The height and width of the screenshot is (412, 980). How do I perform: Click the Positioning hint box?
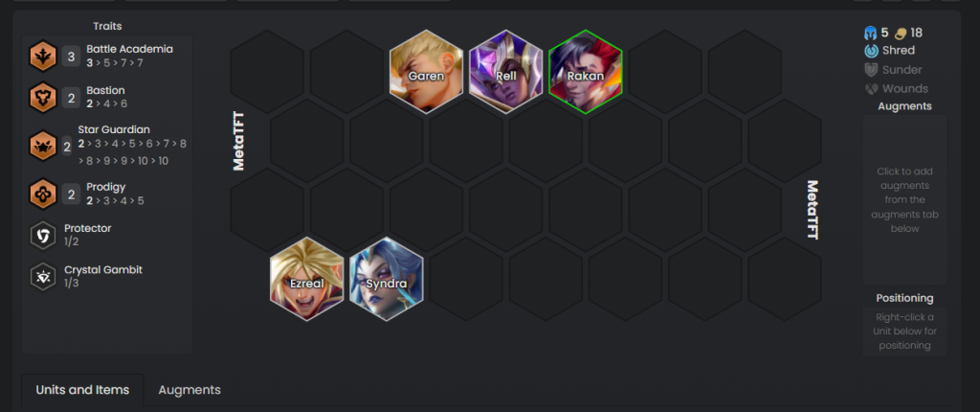coord(904,332)
